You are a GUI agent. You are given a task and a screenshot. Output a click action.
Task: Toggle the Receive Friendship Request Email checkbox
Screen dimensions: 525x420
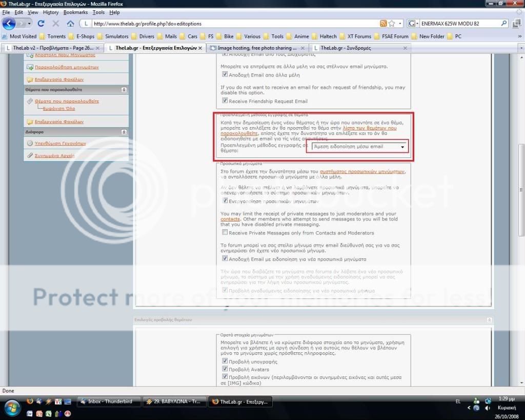coord(225,101)
